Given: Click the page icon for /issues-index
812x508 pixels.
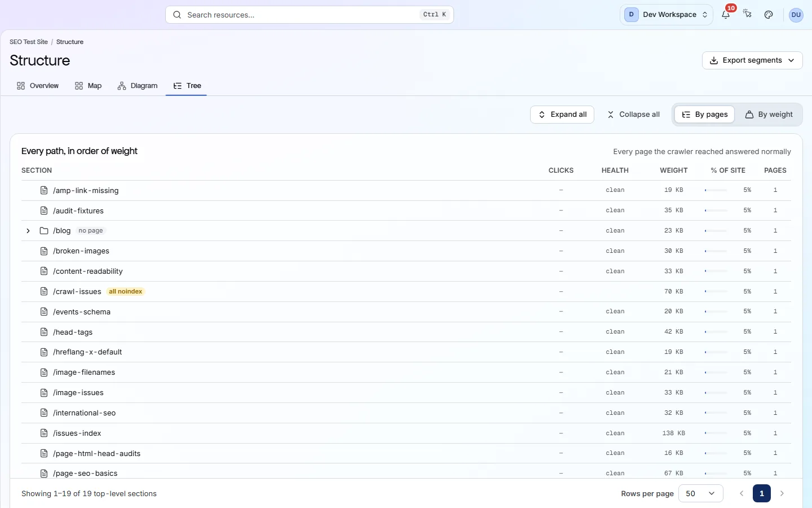Looking at the screenshot, I should [44, 433].
